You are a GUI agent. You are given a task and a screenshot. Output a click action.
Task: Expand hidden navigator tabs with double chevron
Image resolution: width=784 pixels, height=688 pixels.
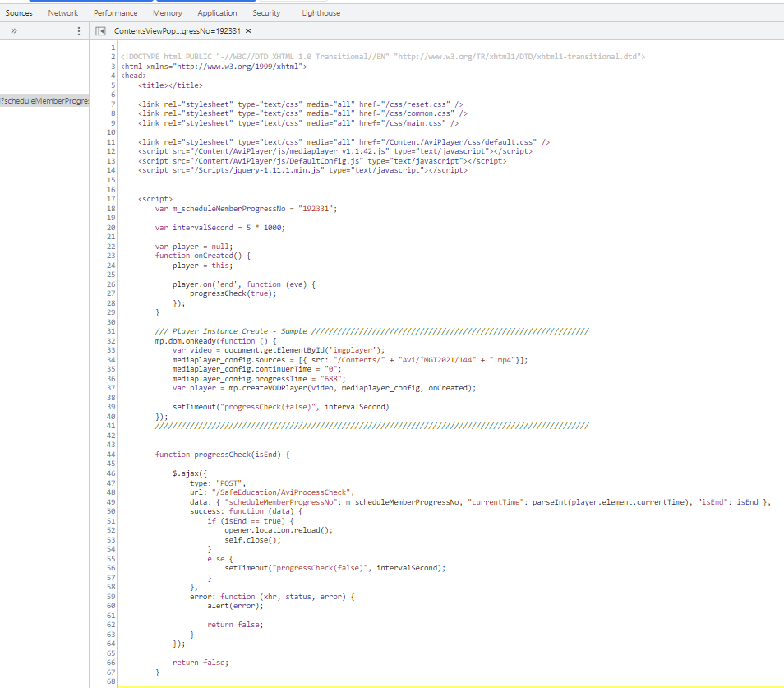point(14,31)
